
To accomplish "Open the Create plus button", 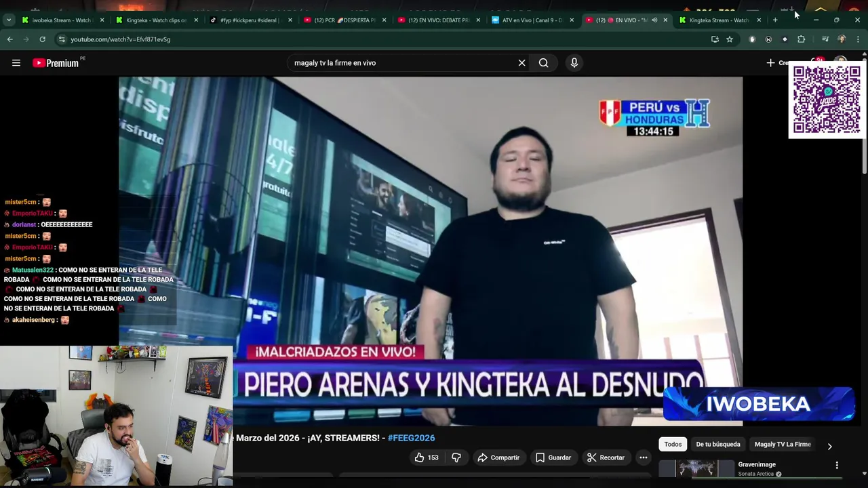I will [777, 63].
